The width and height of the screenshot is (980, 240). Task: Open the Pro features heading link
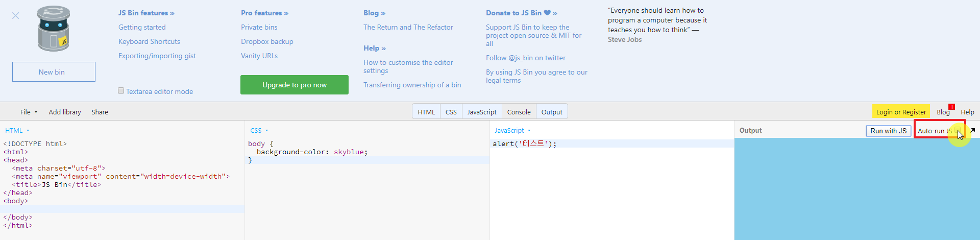(x=264, y=13)
